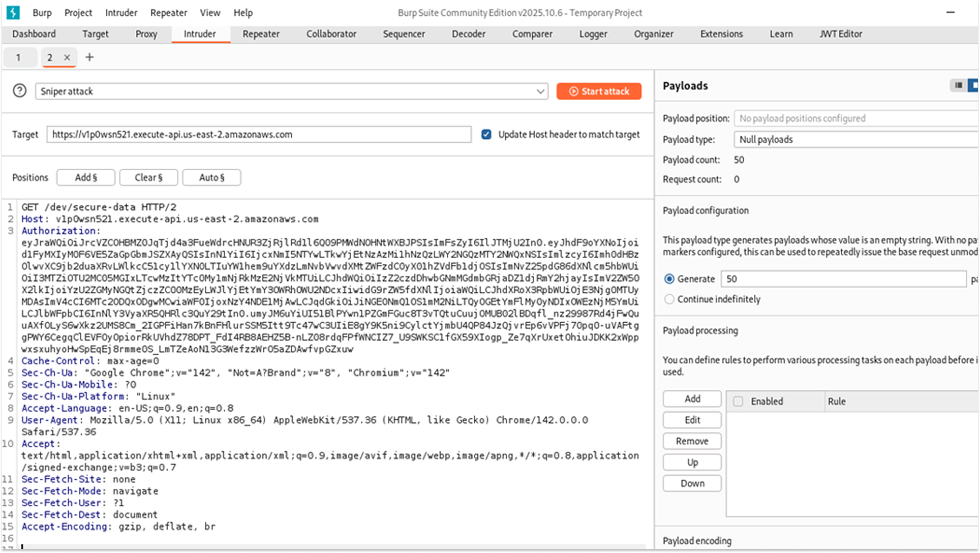Uncheck Update Host header to match target
Viewport: 980px width, 553px height.
tap(486, 134)
